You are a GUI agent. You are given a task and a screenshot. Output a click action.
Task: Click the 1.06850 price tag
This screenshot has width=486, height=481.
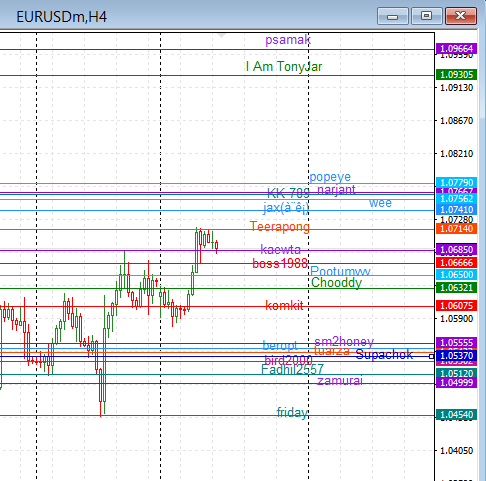tap(456, 250)
